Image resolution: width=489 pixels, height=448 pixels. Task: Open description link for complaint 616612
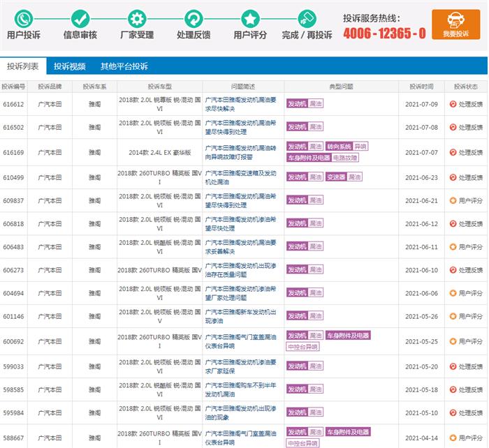[x=240, y=104]
